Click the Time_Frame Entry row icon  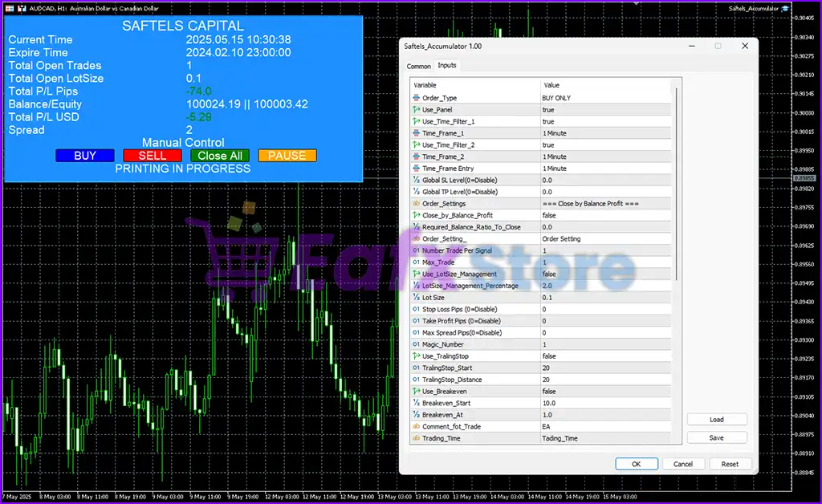pos(417,169)
